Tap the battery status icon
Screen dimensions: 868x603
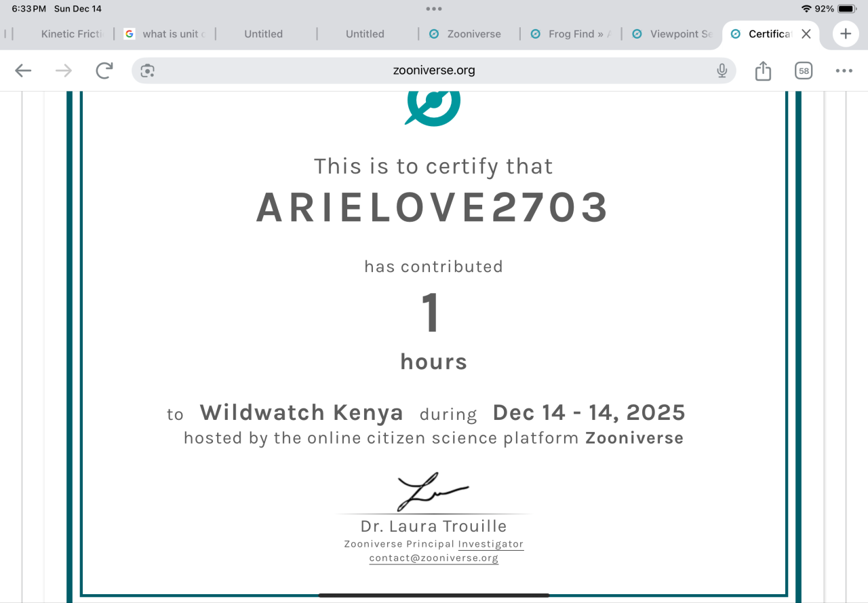coord(848,9)
